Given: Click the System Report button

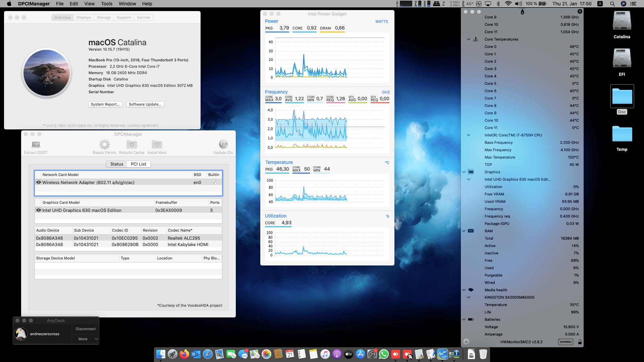Looking at the screenshot, I should (x=105, y=104).
